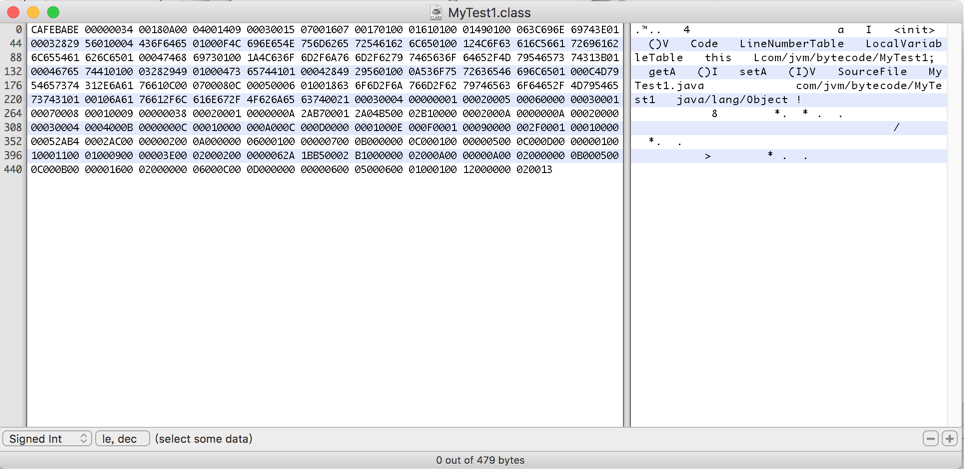Click 'setA' in the text column
The image size is (964, 469).
click(753, 72)
